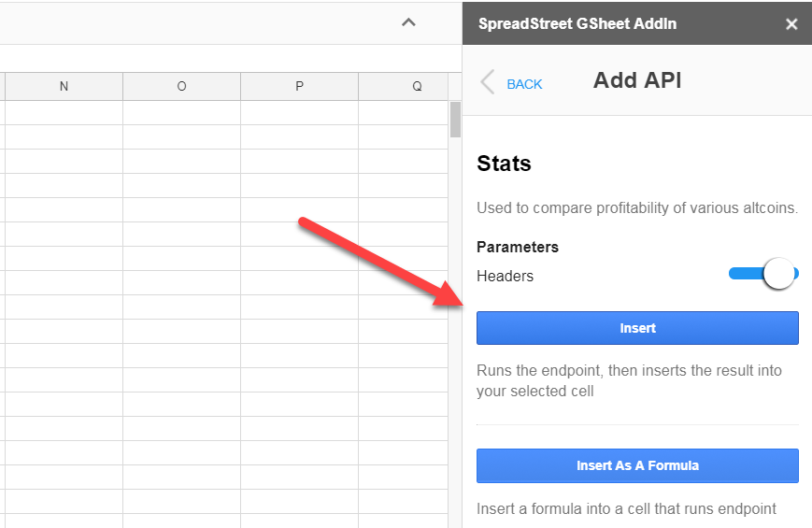The height and width of the screenshot is (528, 812).
Task: Click the Parameters section label
Action: (x=518, y=247)
